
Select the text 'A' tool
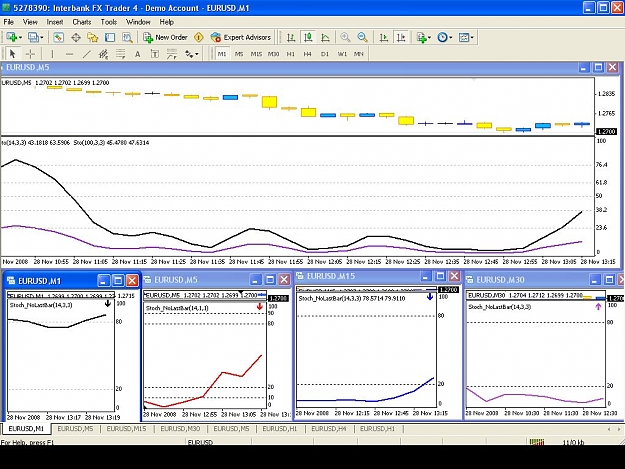138,54
